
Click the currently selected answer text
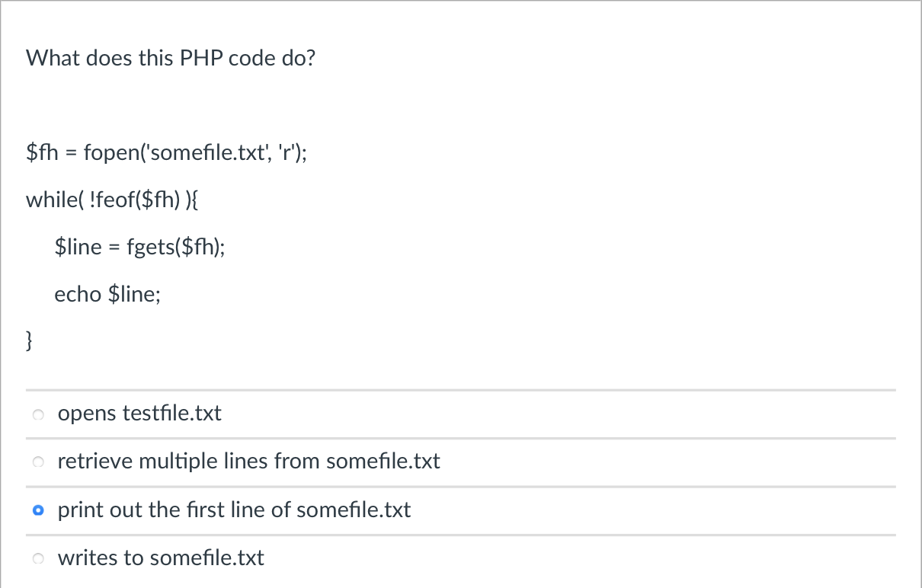(x=234, y=510)
